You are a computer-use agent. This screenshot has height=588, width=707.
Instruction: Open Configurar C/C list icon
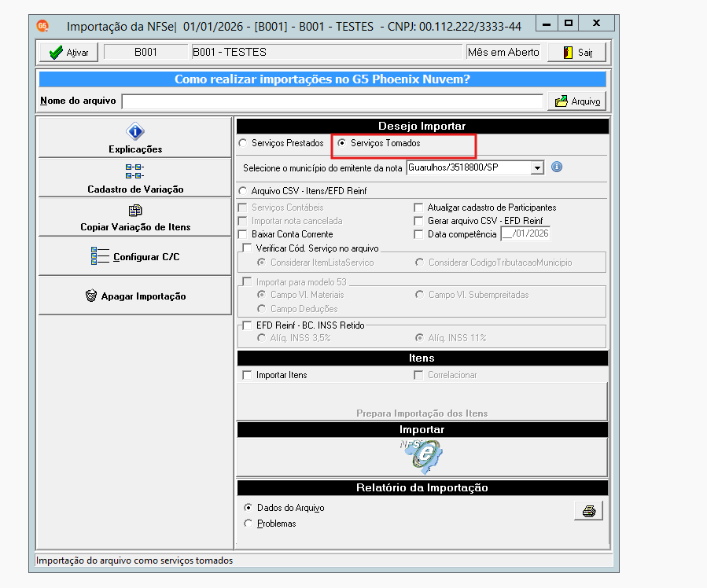100,256
